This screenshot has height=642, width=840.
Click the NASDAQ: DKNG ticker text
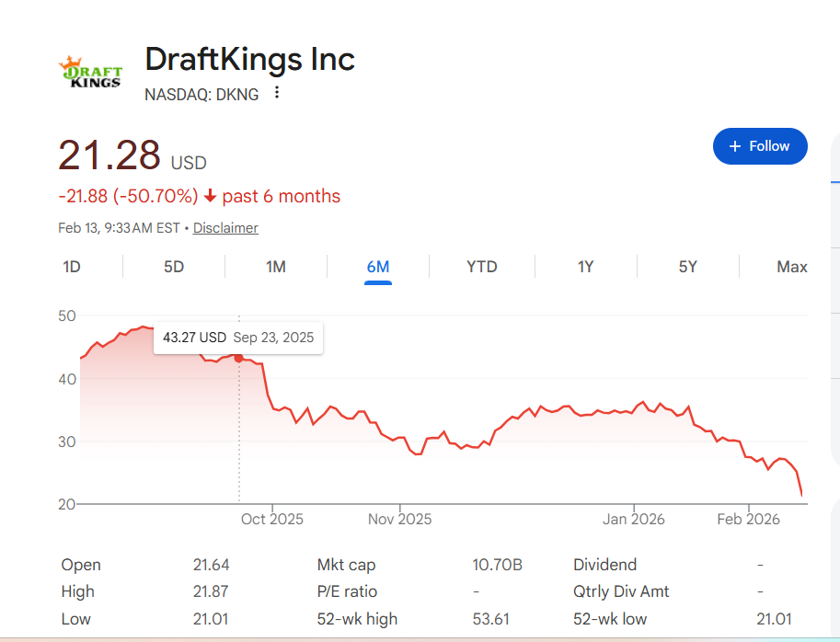point(201,94)
